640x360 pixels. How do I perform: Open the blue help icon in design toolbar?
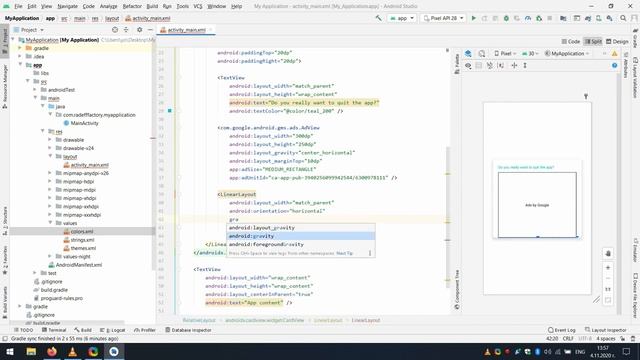(614, 65)
